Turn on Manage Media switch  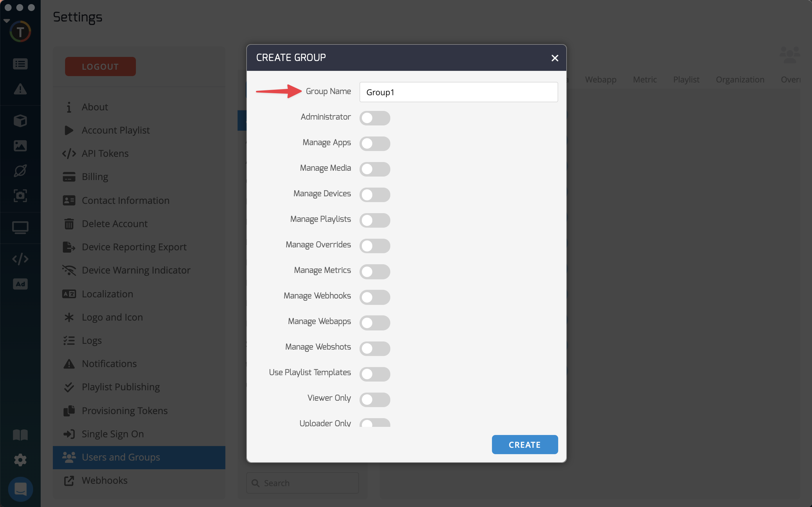[x=374, y=169]
